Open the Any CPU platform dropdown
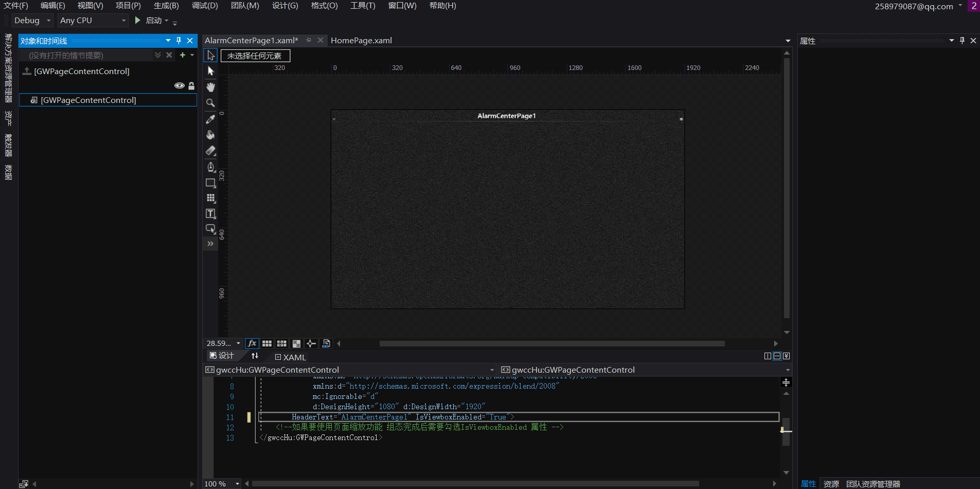 93,21
